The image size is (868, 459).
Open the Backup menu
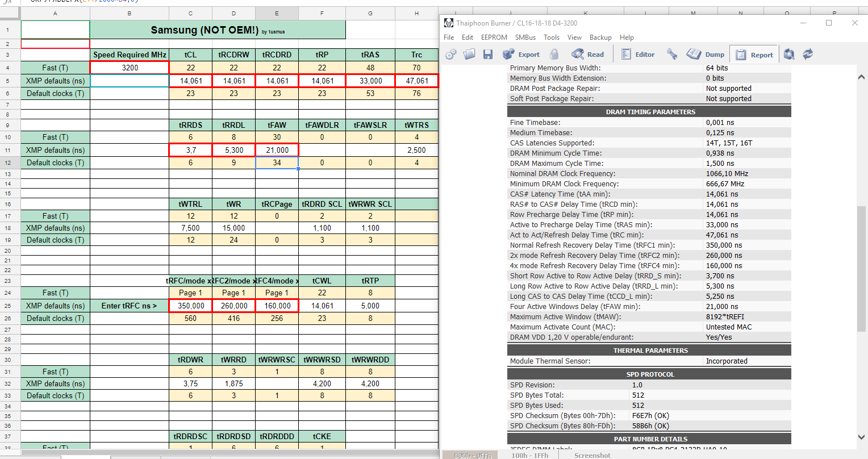point(600,37)
